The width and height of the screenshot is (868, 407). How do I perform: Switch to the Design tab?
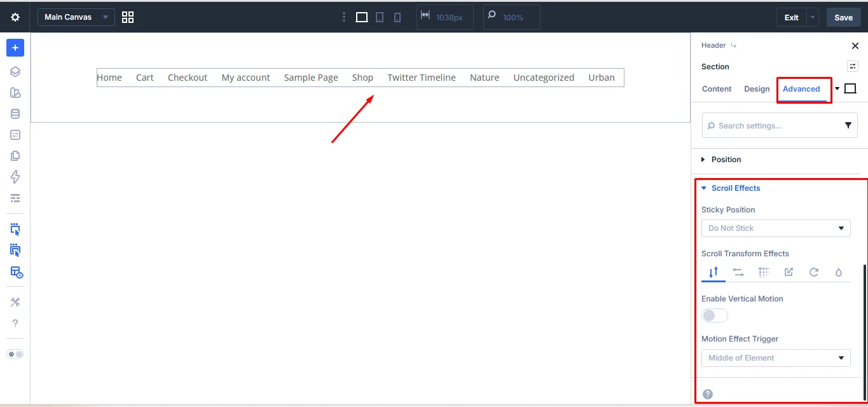pos(757,89)
